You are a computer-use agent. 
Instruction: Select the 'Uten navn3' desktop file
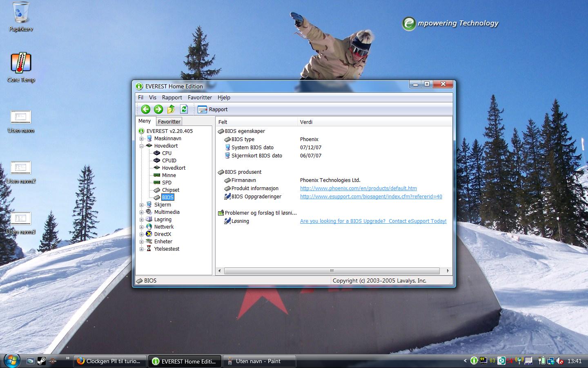point(21,222)
